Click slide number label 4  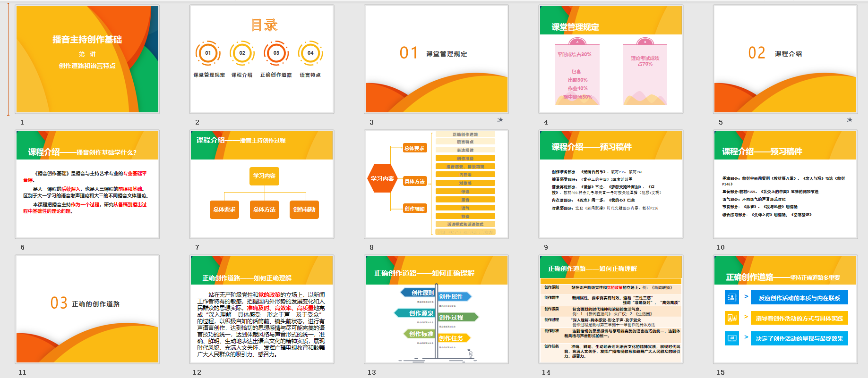pyautogui.click(x=546, y=122)
